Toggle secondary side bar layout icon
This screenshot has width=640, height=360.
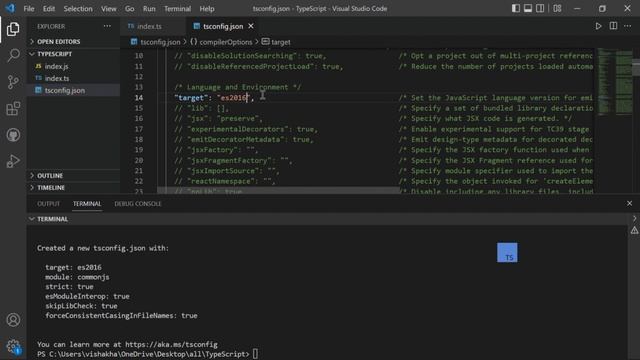point(540,8)
